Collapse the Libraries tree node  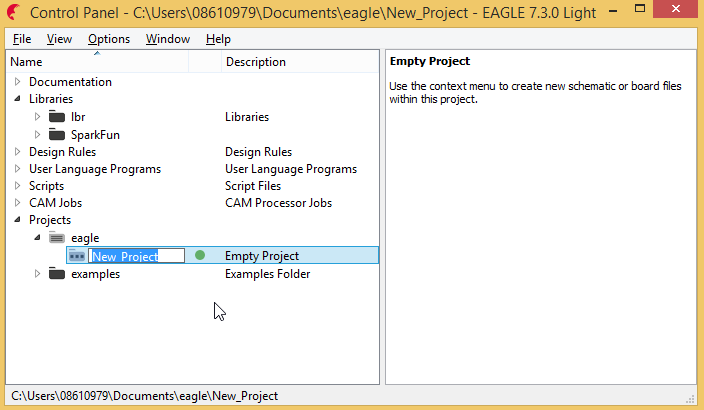tap(17, 99)
